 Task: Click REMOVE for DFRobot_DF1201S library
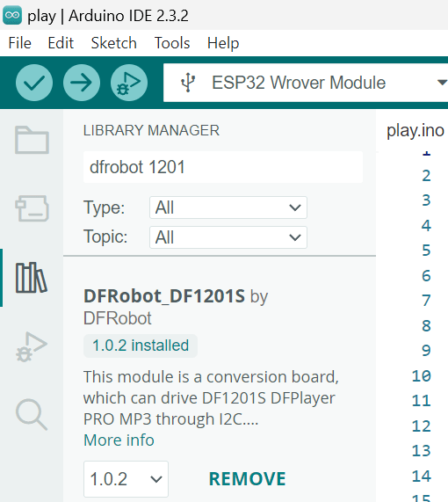coord(247,479)
